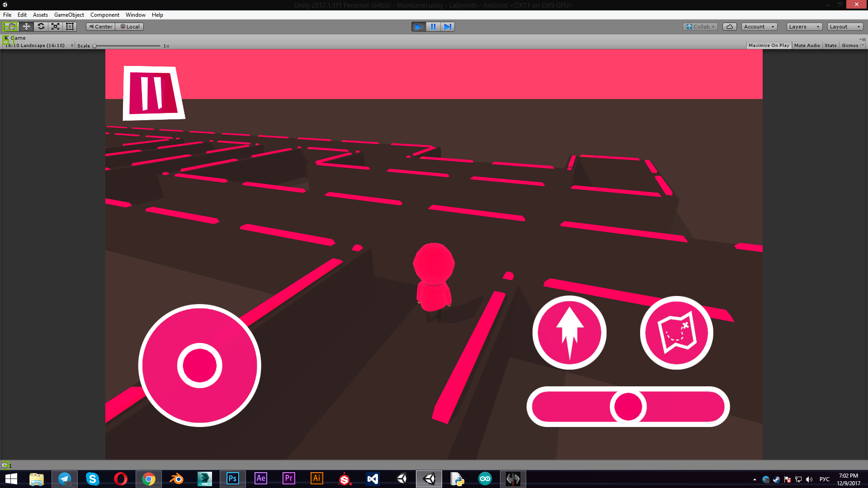
Task: Toggle Mute Audio
Action: [x=807, y=46]
